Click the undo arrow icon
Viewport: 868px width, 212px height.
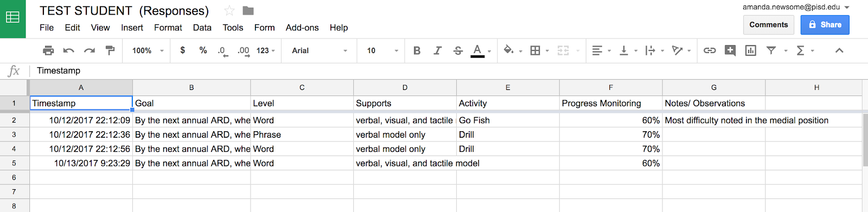[x=69, y=50]
